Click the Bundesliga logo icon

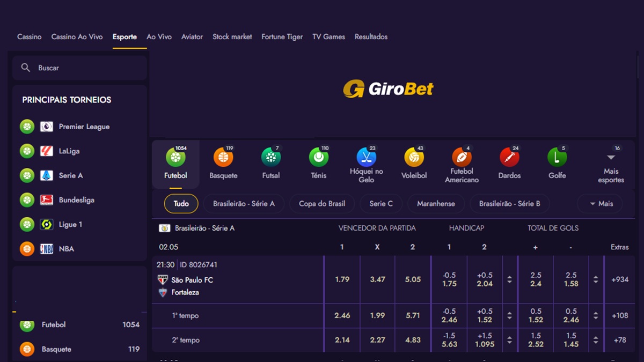point(47,200)
